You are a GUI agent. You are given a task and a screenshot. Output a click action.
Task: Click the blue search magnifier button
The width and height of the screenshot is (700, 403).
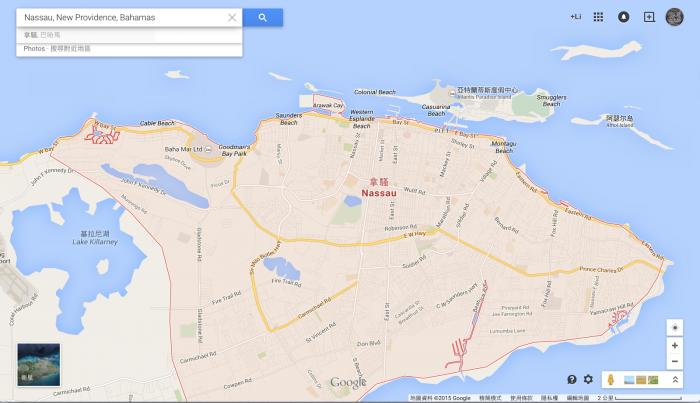point(262,17)
